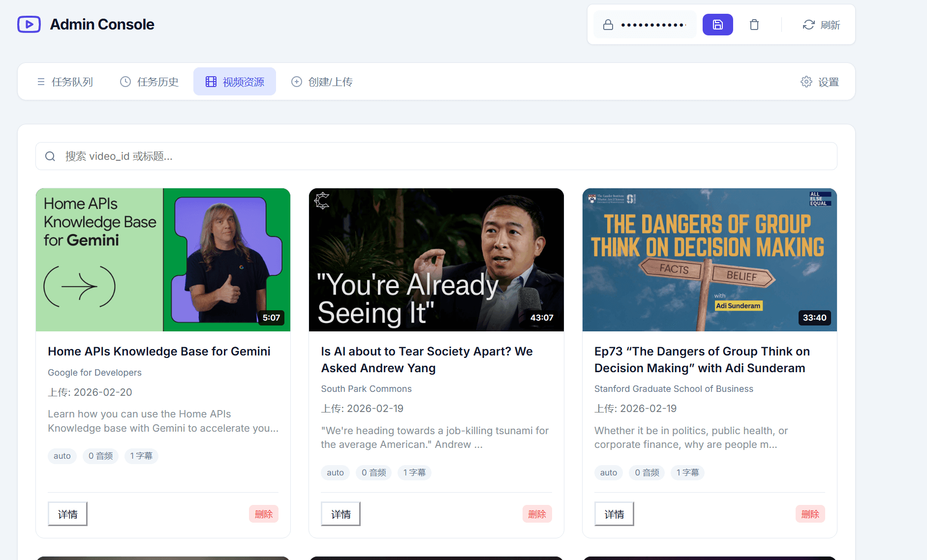927x560 pixels.
Task: Click the Admin Console video logo icon
Action: tap(29, 25)
